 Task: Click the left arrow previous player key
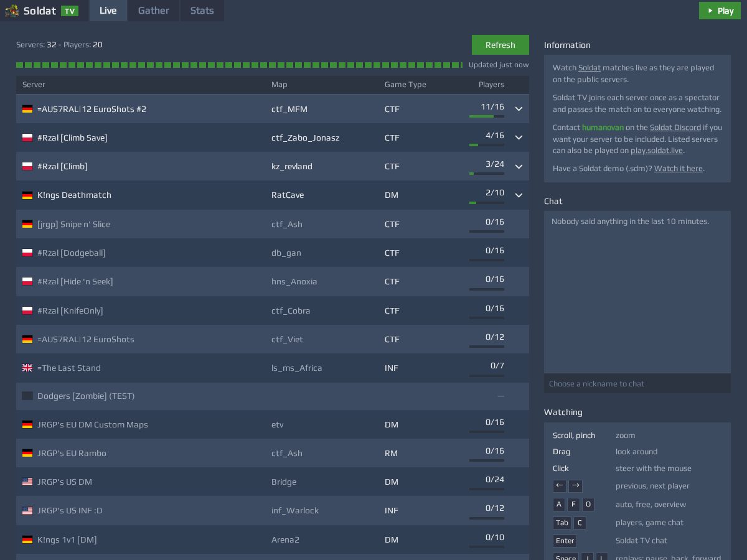coord(560,486)
